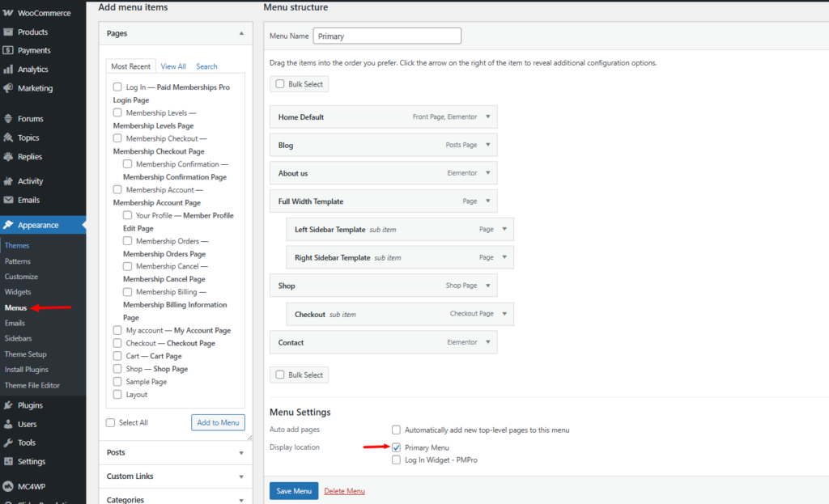The height and width of the screenshot is (504, 829).
Task: Click the WooCommerce icon in sidebar
Action: pyautogui.click(x=8, y=13)
